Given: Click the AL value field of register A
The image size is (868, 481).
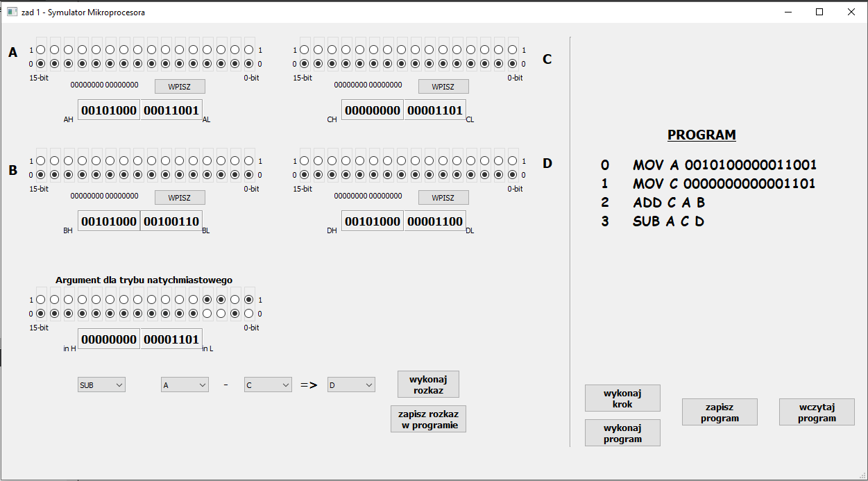Looking at the screenshot, I should point(171,110).
